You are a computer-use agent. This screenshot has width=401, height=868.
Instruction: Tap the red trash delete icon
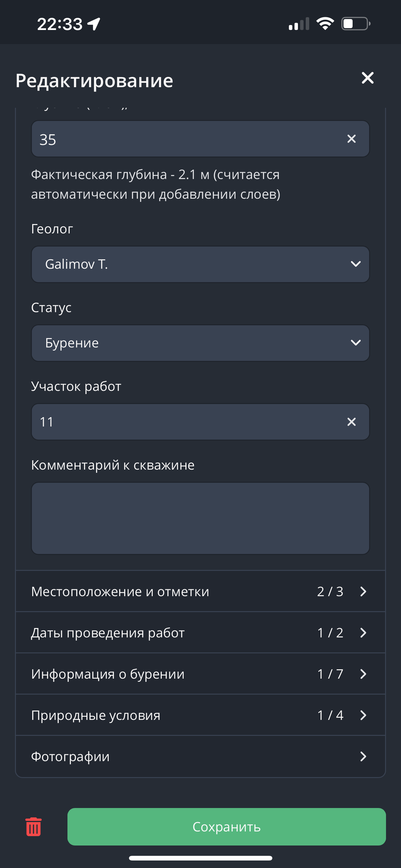pos(33,826)
